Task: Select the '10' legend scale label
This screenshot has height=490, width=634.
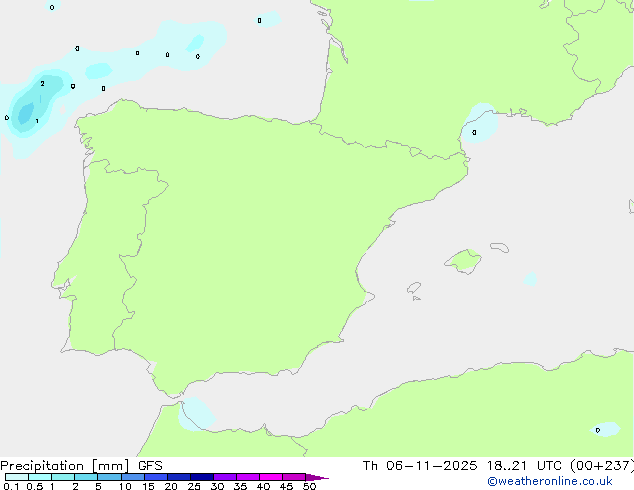Action: (125, 486)
